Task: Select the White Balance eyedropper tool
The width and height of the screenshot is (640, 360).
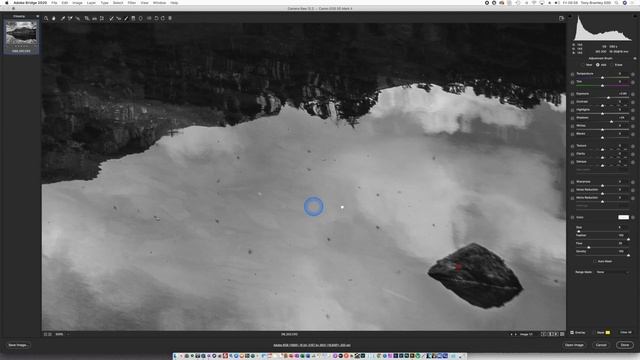Action: pos(63,18)
